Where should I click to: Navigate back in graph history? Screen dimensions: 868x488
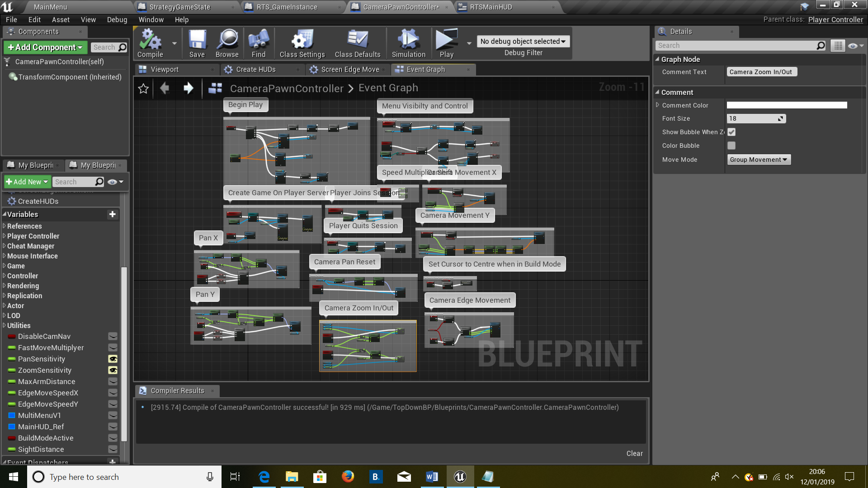click(165, 88)
